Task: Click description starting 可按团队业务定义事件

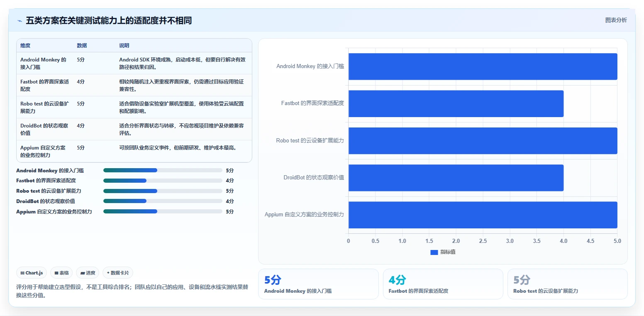Action: (x=178, y=148)
